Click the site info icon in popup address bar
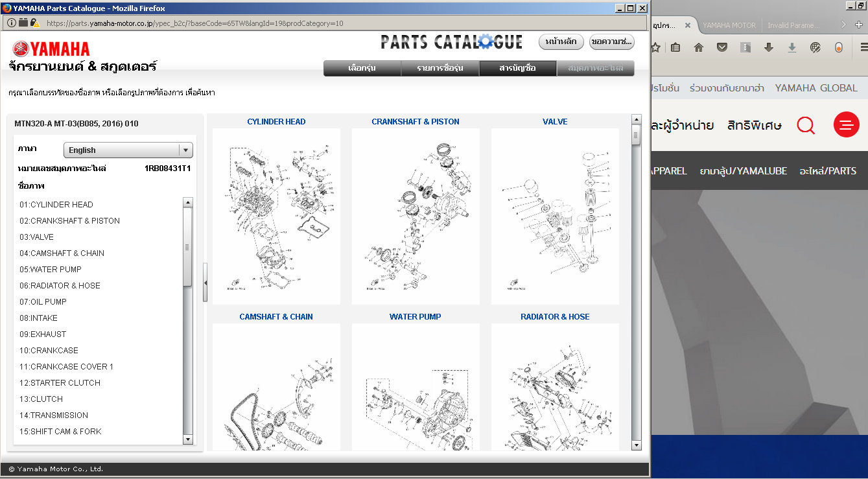The height and width of the screenshot is (479, 868). 12,23
